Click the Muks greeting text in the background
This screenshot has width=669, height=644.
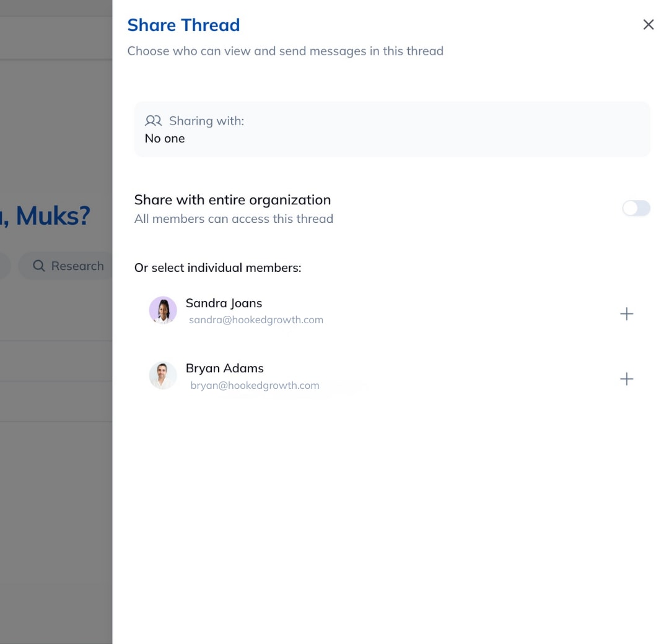[50, 215]
